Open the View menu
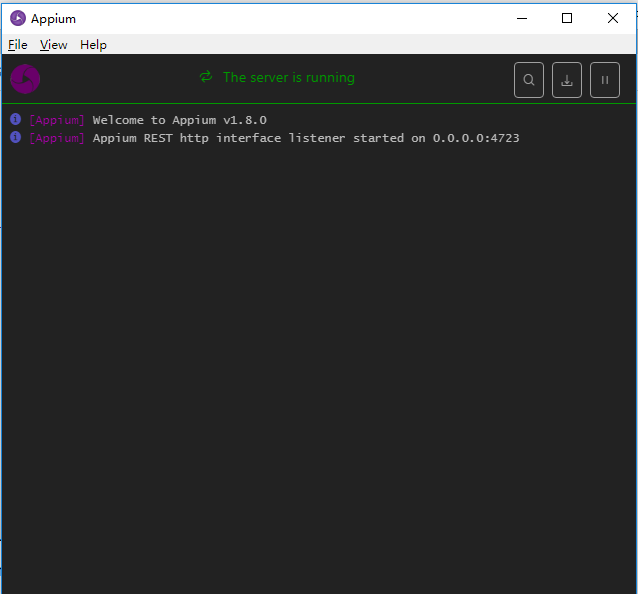Screen dimensions: 638x594 click(x=53, y=45)
